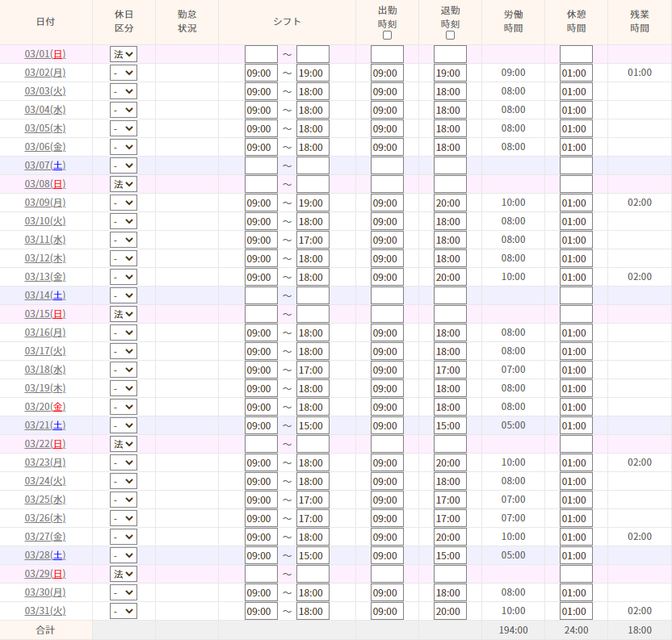Screen dimensions: 672x640
Task: Tick the 退勤時刻 header checkbox
Action: pyautogui.click(x=450, y=36)
